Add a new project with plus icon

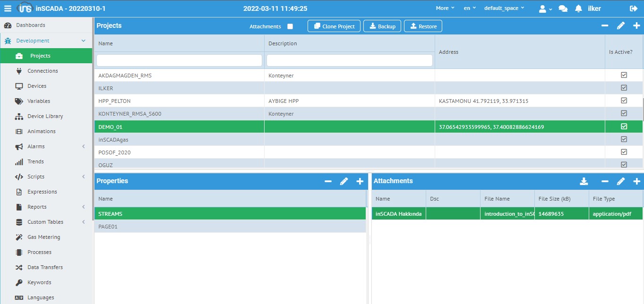[x=636, y=26]
